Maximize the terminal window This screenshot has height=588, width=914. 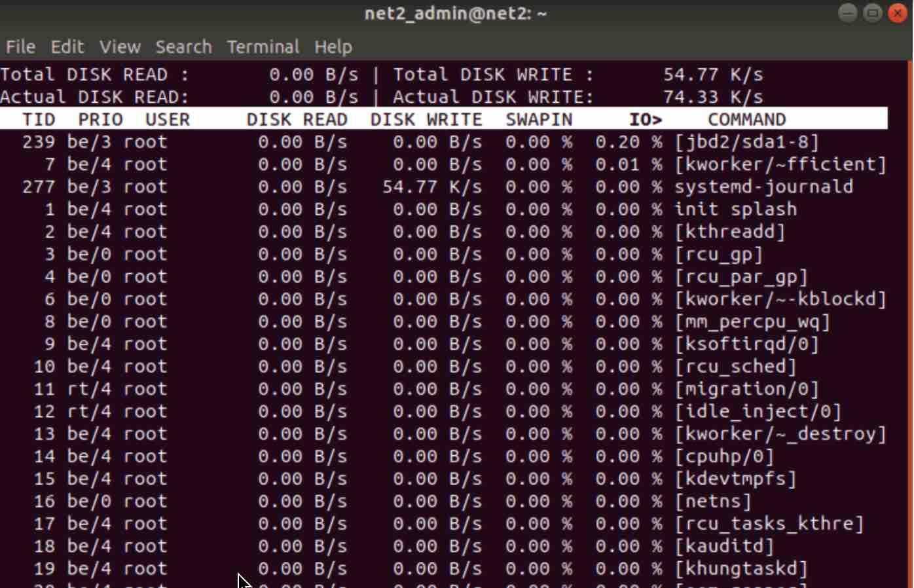point(872,13)
